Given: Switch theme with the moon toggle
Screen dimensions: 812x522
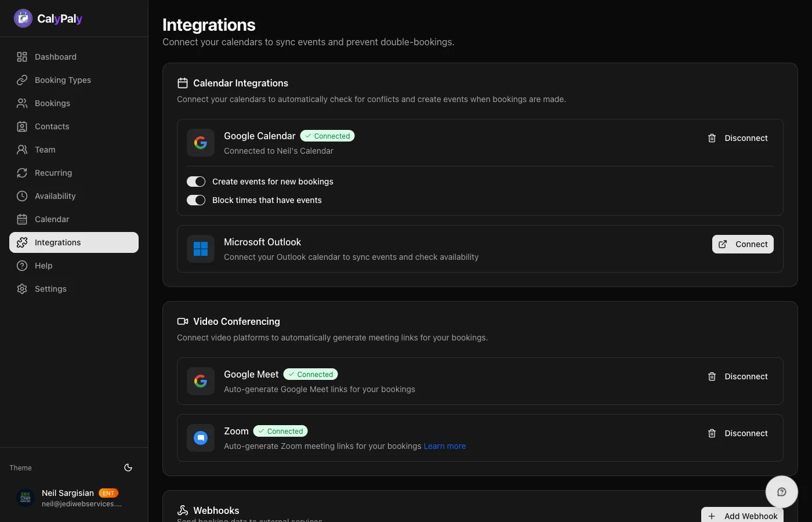Looking at the screenshot, I should [128, 467].
